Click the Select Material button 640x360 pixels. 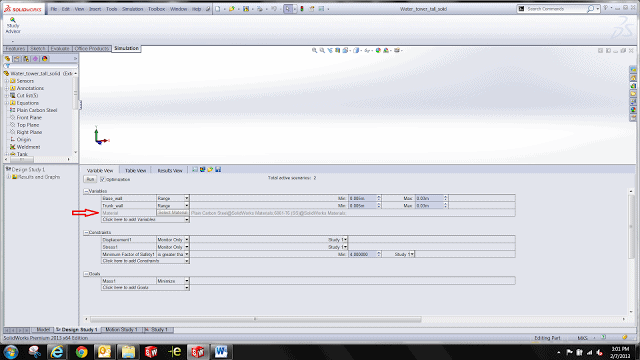[x=173, y=213]
